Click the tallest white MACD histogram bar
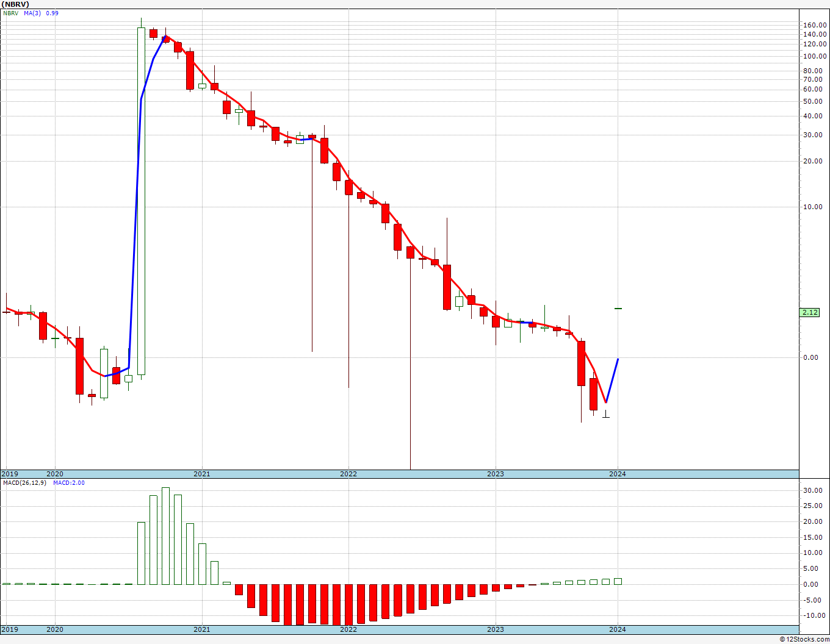Image resolution: width=830 pixels, height=644 pixels. click(x=165, y=535)
